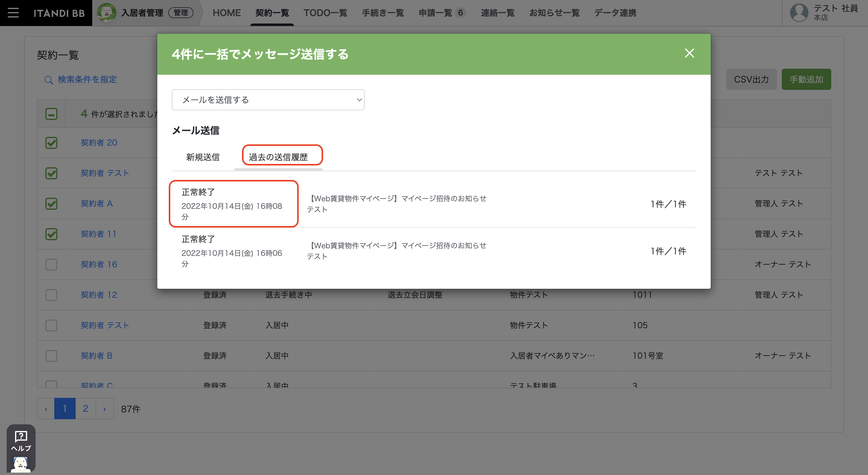The width and height of the screenshot is (868, 475).
Task: Uncheck the 契約者 11 row checkbox
Action: click(x=51, y=234)
